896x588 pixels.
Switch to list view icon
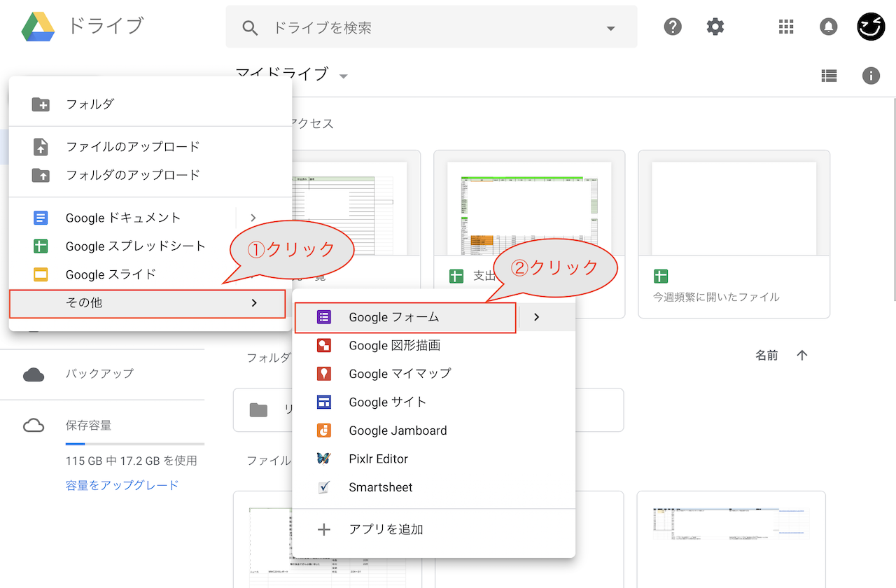pyautogui.click(x=829, y=76)
